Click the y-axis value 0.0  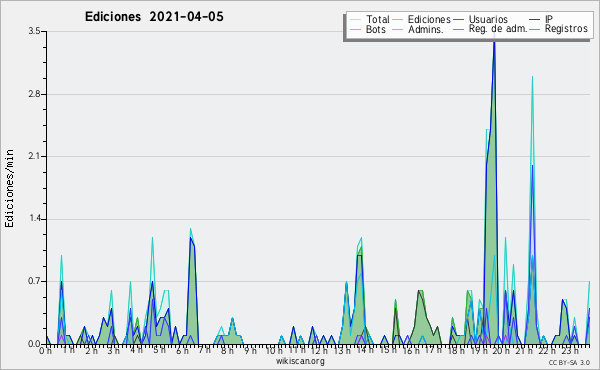click(x=34, y=344)
